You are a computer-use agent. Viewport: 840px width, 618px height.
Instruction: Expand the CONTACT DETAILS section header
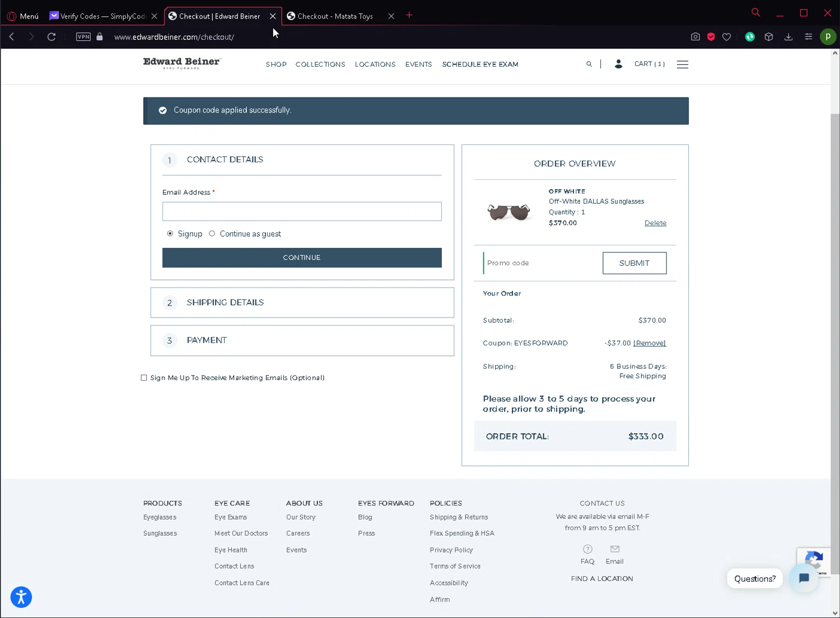302,160
